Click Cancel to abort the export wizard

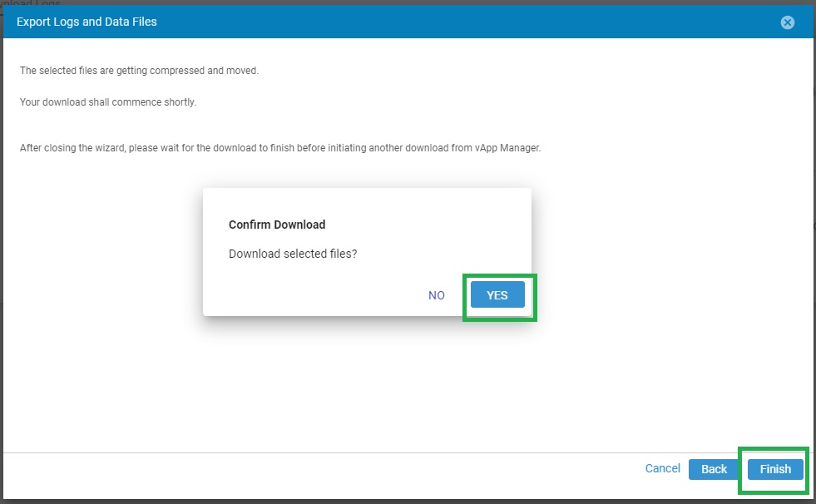662,469
